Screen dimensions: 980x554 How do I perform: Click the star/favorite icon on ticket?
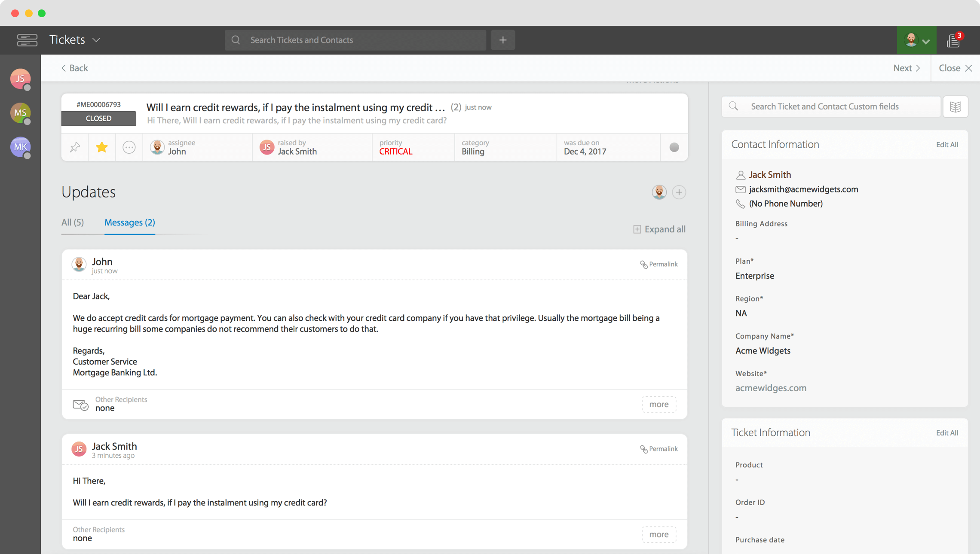tap(101, 146)
